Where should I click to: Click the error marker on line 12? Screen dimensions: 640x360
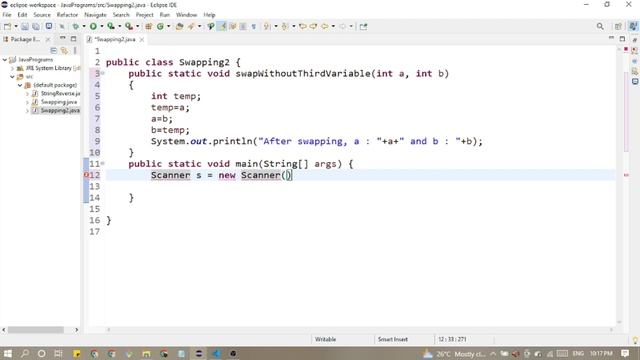86,175
